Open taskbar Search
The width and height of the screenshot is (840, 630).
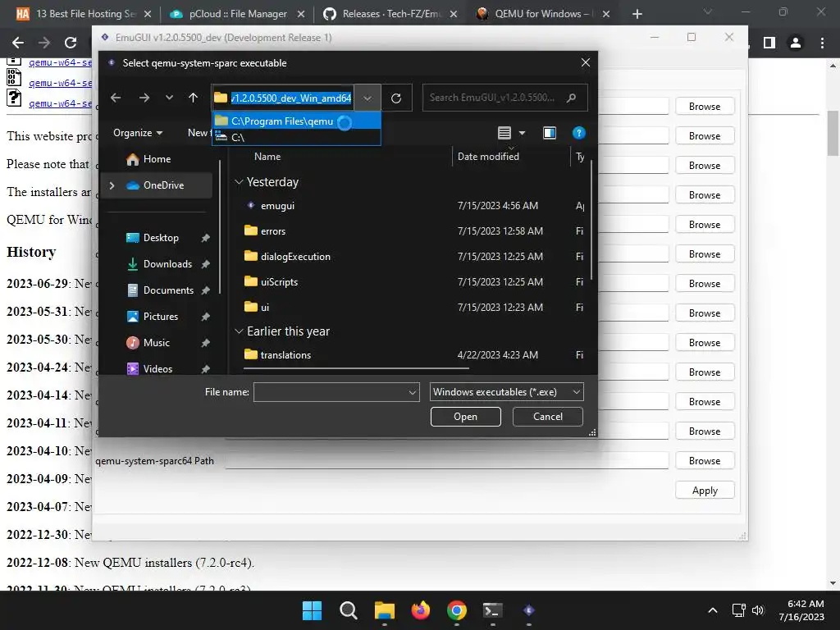click(x=348, y=610)
